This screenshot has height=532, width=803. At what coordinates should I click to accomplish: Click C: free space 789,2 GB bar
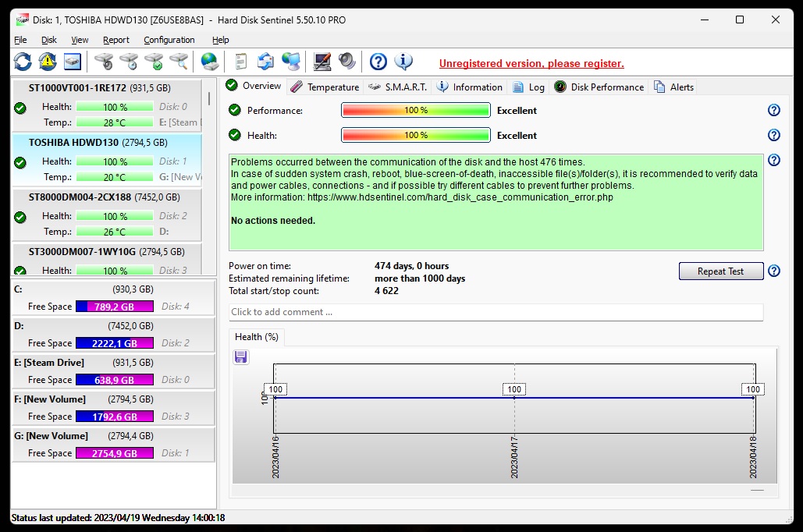[x=115, y=307]
